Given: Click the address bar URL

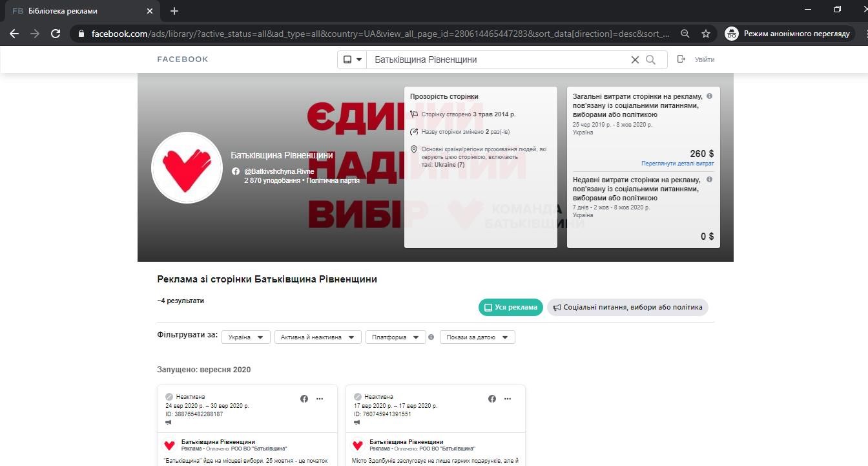Looking at the screenshot, I should pyautogui.click(x=380, y=34).
